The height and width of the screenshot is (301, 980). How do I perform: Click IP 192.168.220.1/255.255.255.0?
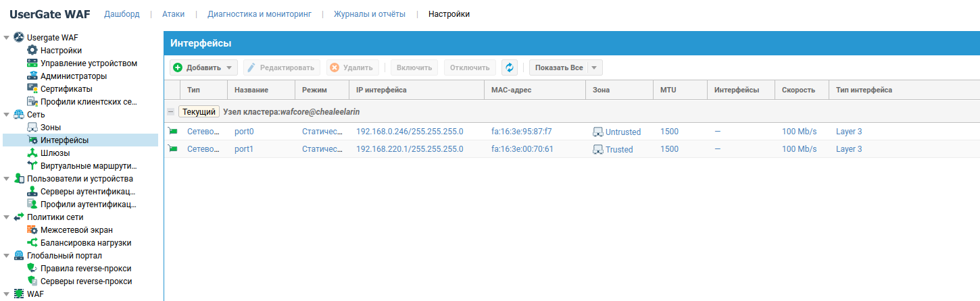coord(410,149)
